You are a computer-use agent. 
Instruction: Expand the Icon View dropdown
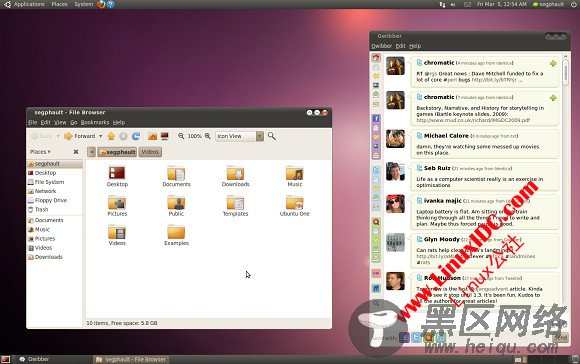click(x=260, y=136)
